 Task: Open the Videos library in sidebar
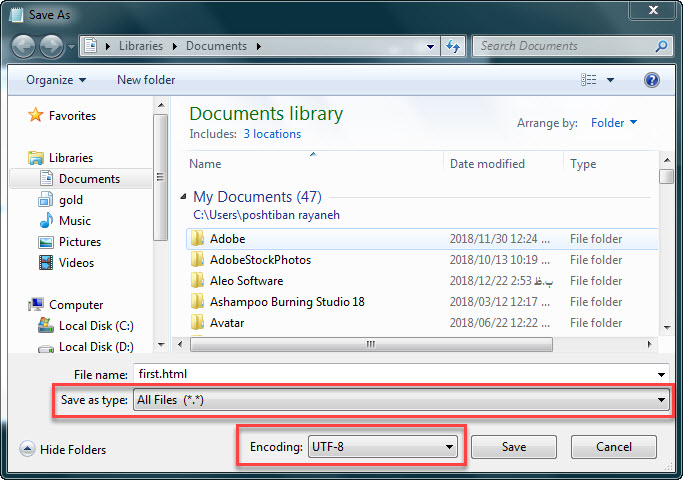tap(75, 263)
